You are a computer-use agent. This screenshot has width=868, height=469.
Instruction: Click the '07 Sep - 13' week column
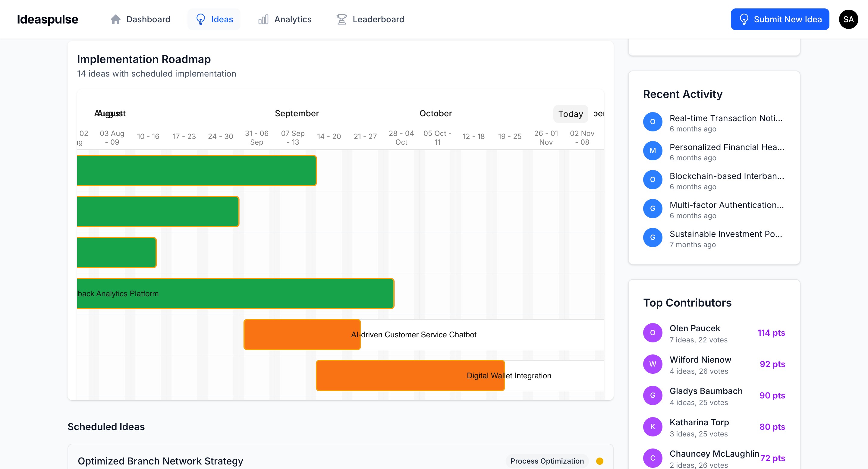click(293, 137)
